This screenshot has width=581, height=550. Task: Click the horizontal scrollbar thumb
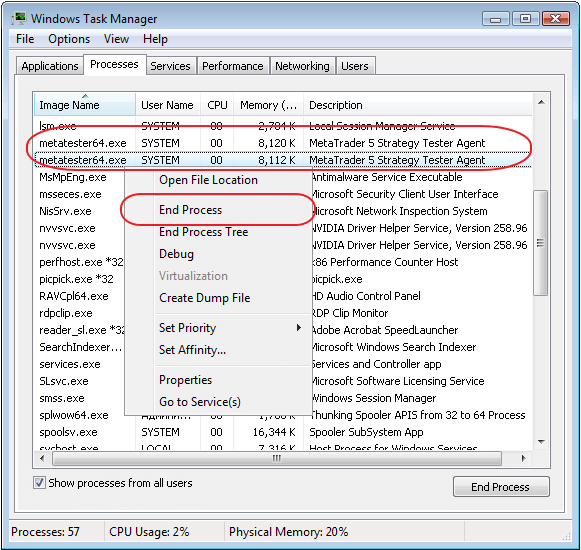click(x=277, y=458)
